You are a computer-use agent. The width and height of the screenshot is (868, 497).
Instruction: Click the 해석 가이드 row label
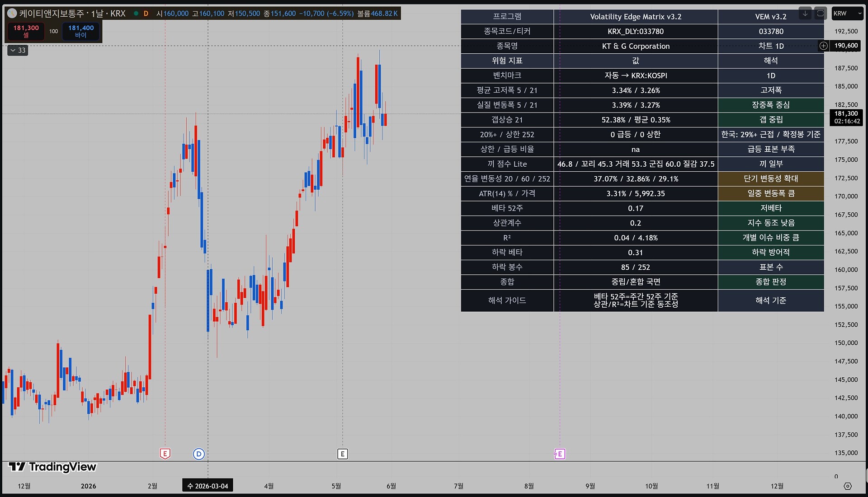tap(507, 300)
